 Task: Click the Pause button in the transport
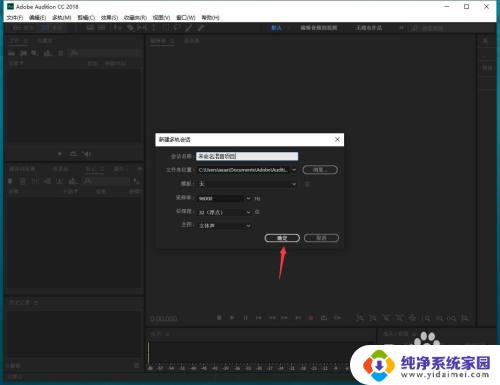tap(245, 318)
